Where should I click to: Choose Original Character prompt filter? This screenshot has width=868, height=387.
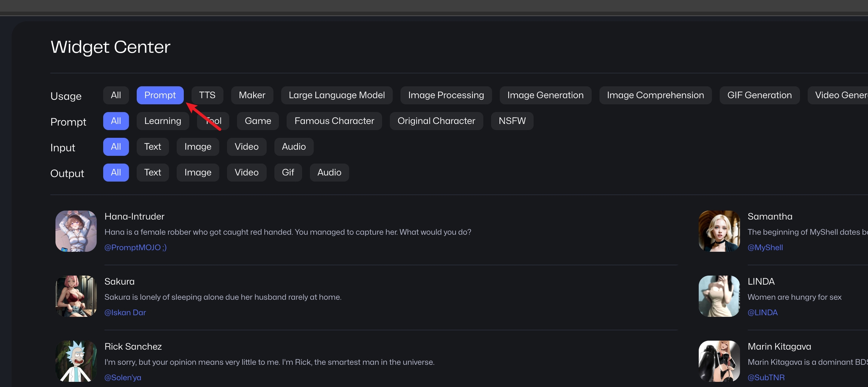click(436, 121)
